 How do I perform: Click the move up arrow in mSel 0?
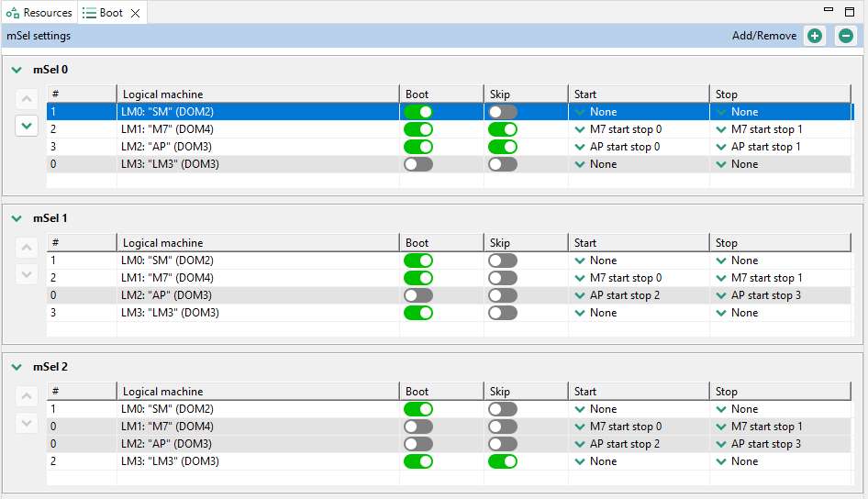[x=28, y=99]
